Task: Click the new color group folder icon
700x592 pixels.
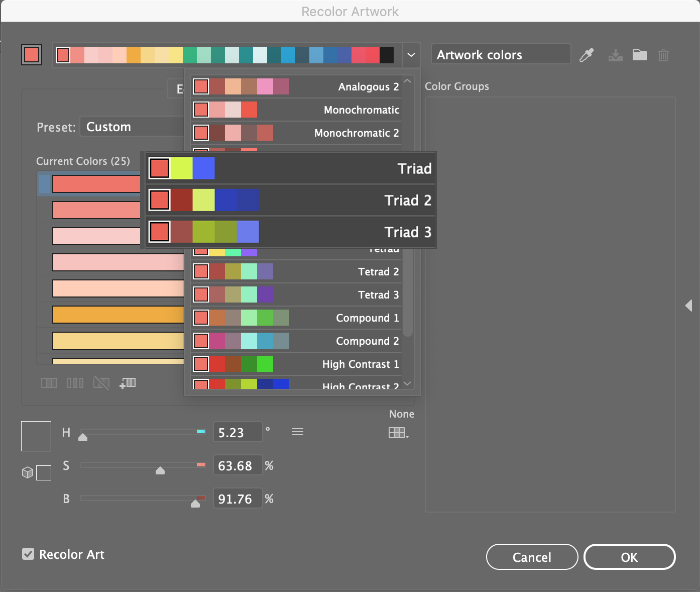Action: pyautogui.click(x=639, y=55)
